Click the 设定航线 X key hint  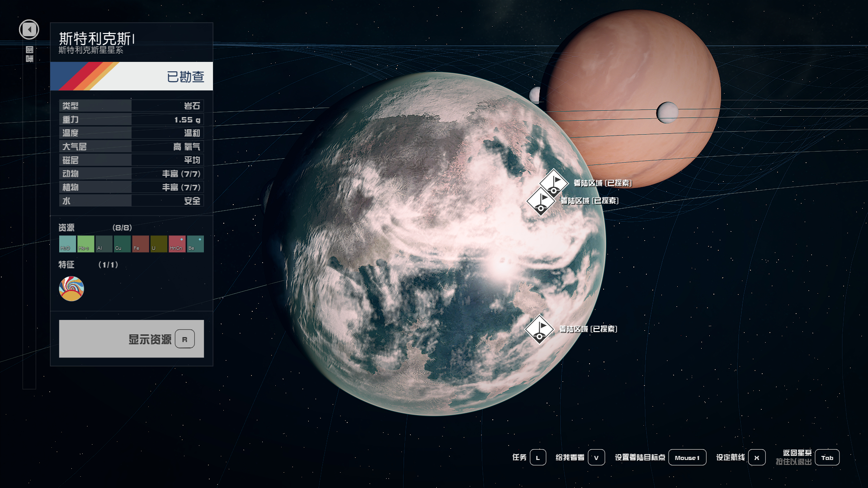pos(741,457)
